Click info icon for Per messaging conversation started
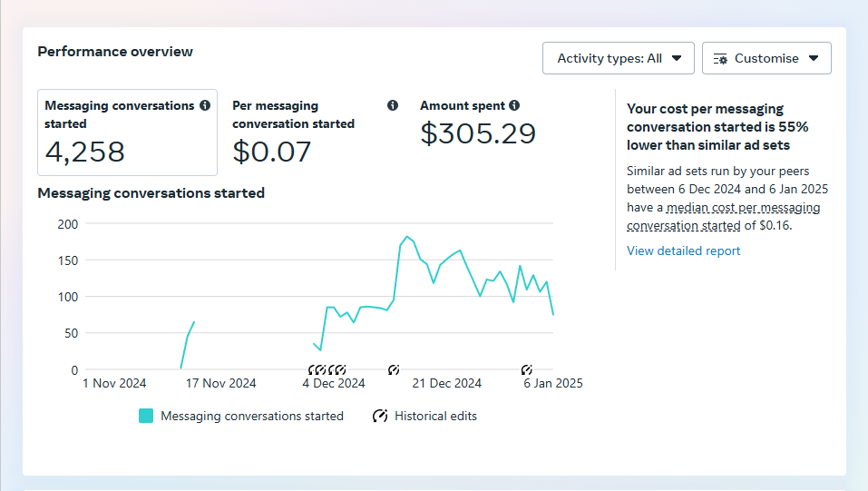This screenshot has height=491, width=868. pos(393,105)
